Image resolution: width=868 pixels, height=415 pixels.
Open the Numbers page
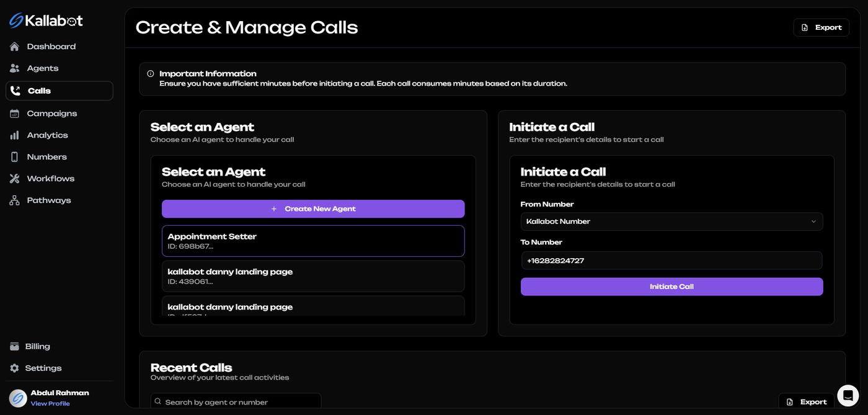(x=46, y=157)
